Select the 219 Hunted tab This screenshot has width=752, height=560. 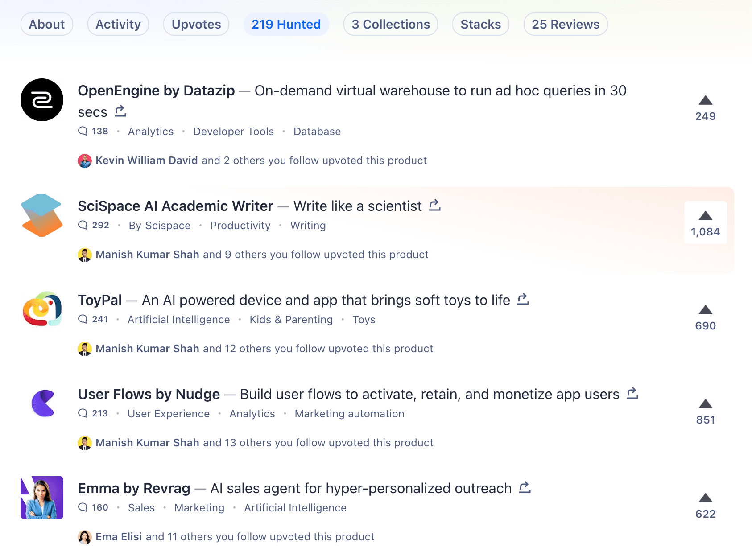[286, 24]
